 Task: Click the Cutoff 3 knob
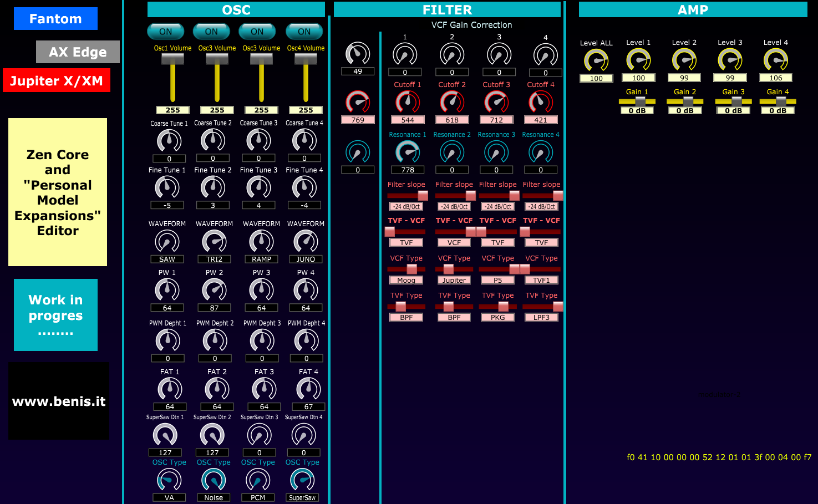click(x=496, y=102)
